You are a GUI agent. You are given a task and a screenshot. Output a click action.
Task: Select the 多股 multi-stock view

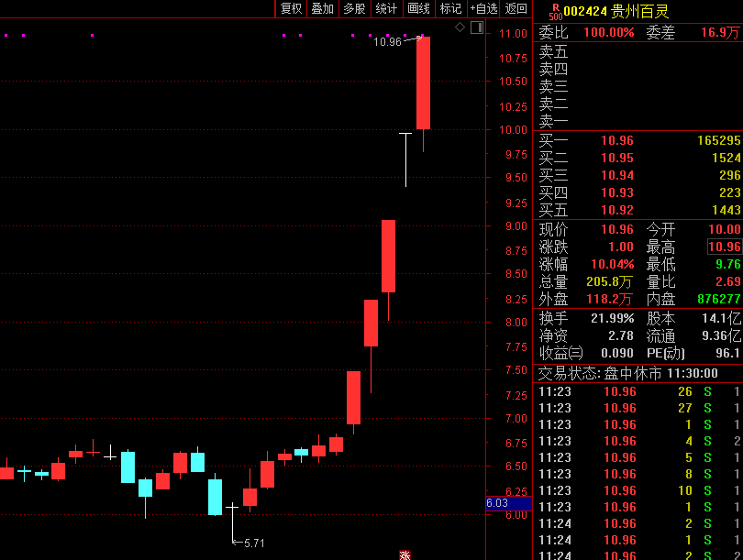354,8
